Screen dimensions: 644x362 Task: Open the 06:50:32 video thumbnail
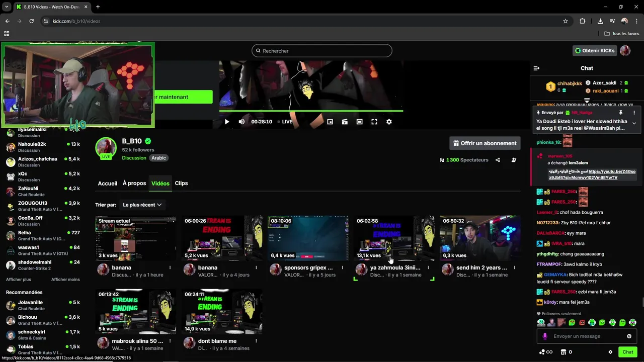coord(480,238)
